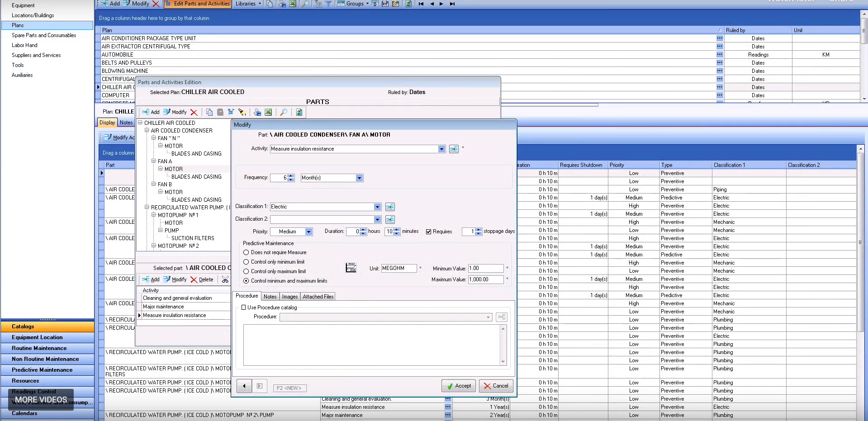
Task: Click the flashlight icon in the Parts toolbar
Action: pos(242,112)
